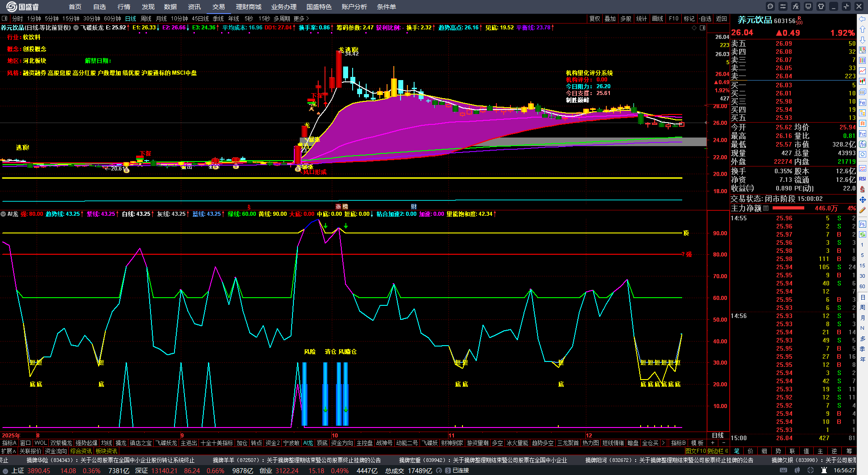This screenshot has height=475, width=868.
Task: Open the 行情 menu
Action: 124,7
